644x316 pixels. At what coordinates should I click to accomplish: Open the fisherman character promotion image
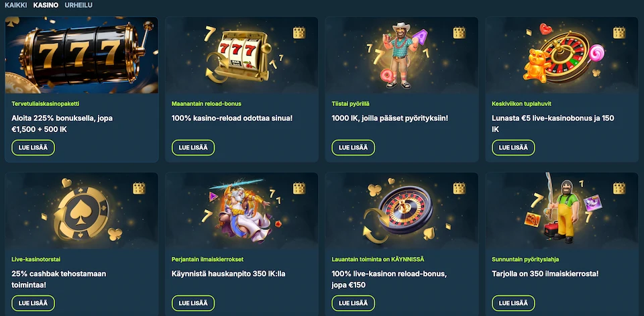pyautogui.click(x=562, y=211)
